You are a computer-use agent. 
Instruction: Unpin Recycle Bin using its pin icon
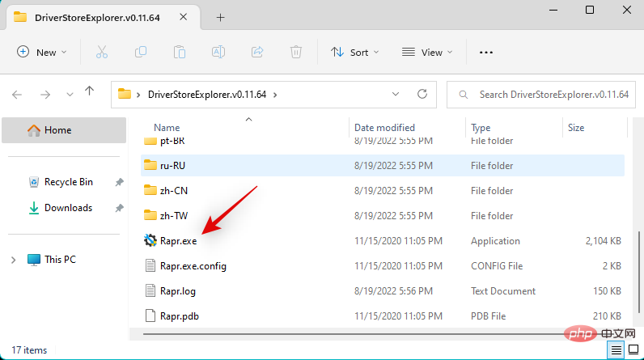[119, 182]
